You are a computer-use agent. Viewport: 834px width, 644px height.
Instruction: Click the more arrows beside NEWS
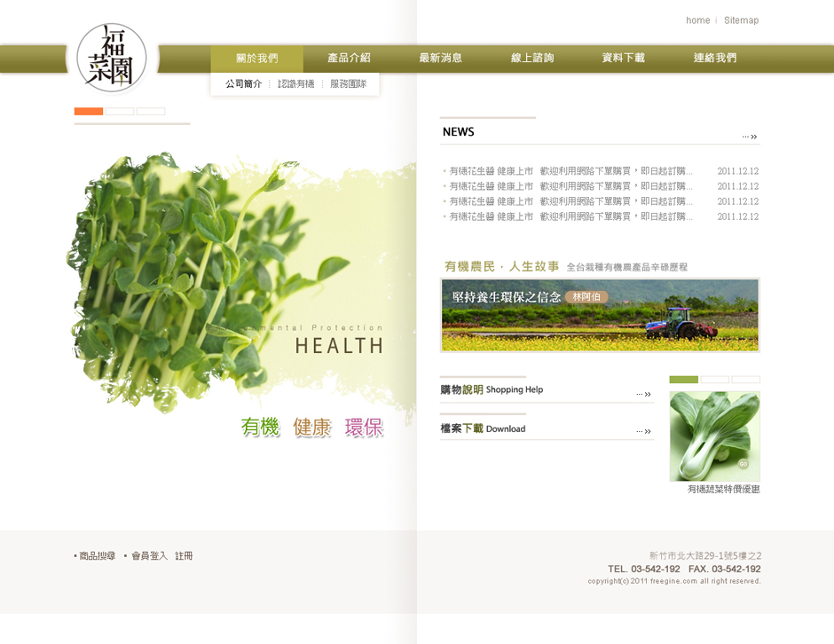750,137
